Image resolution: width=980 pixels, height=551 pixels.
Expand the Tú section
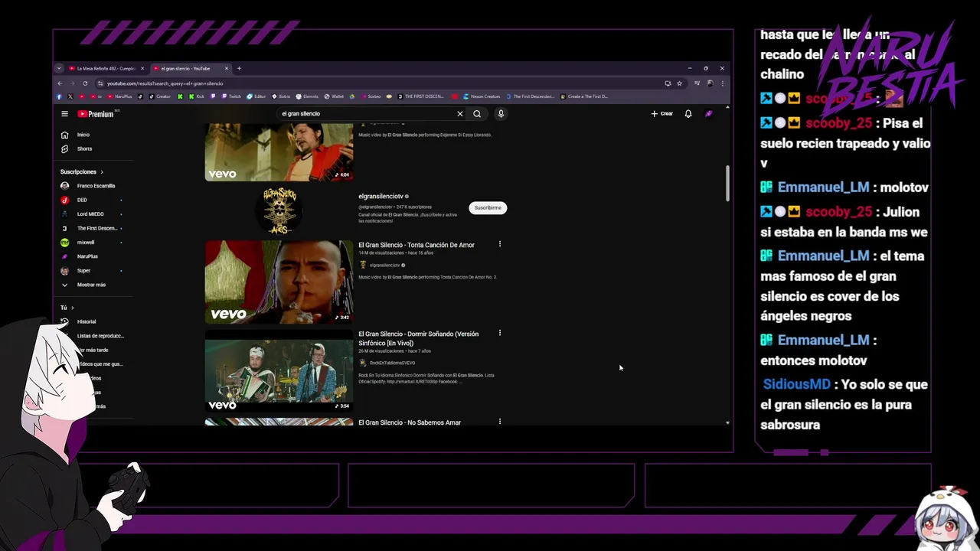[x=67, y=308]
